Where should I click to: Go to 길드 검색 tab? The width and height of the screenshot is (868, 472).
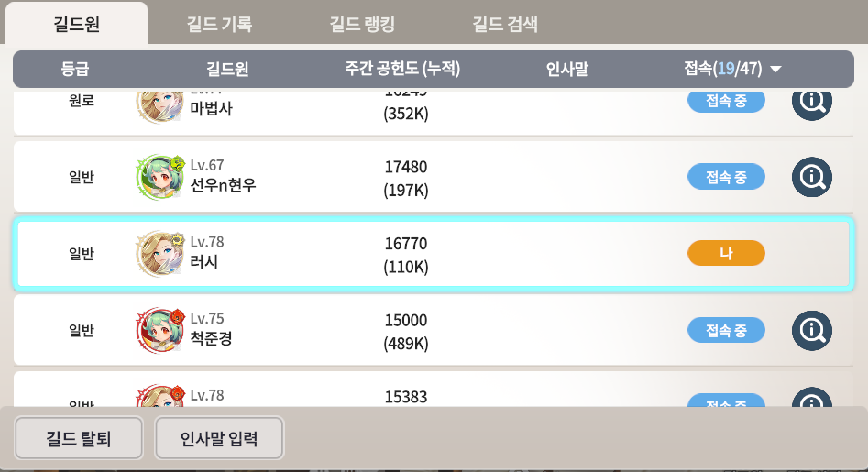505,25
